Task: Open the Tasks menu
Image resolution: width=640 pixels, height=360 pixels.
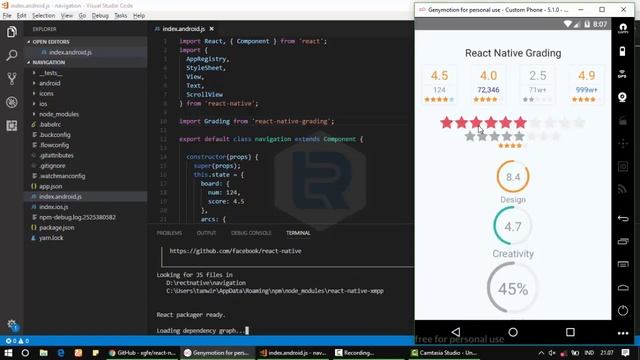Action: click(x=121, y=16)
